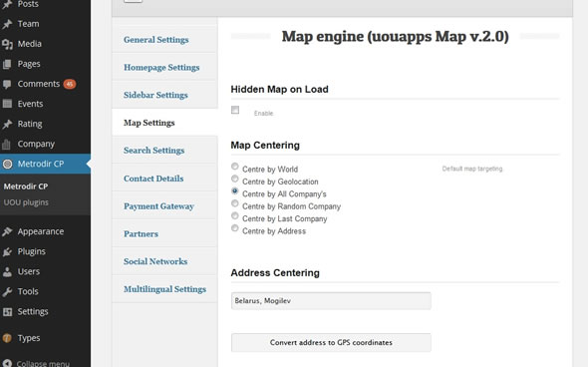This screenshot has height=367, width=588.
Task: Open the Contact Details tab
Action: point(164,179)
